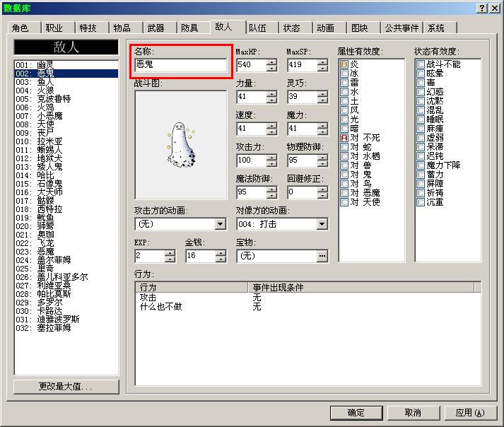
Task: Toggle 毒 state efficiency box
Action: click(x=421, y=83)
